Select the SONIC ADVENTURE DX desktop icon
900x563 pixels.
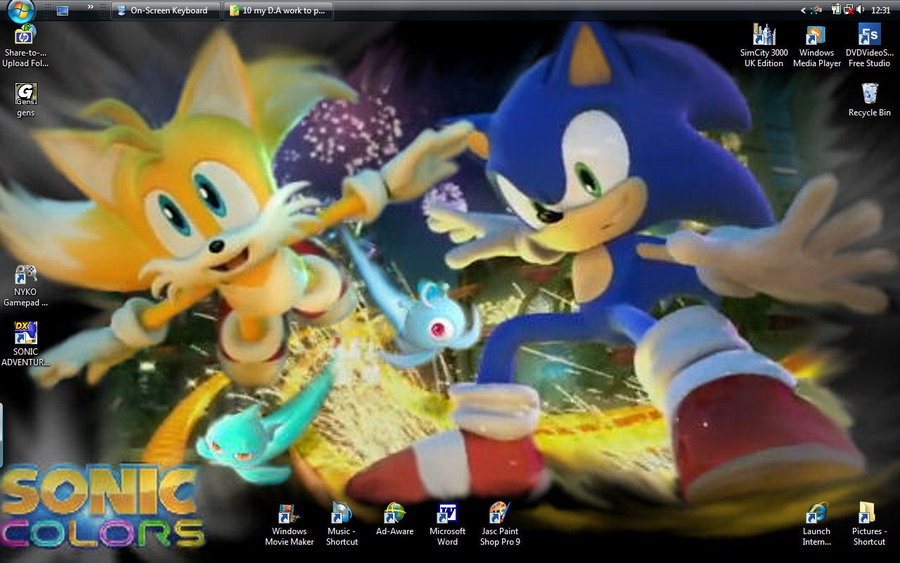tap(25, 344)
